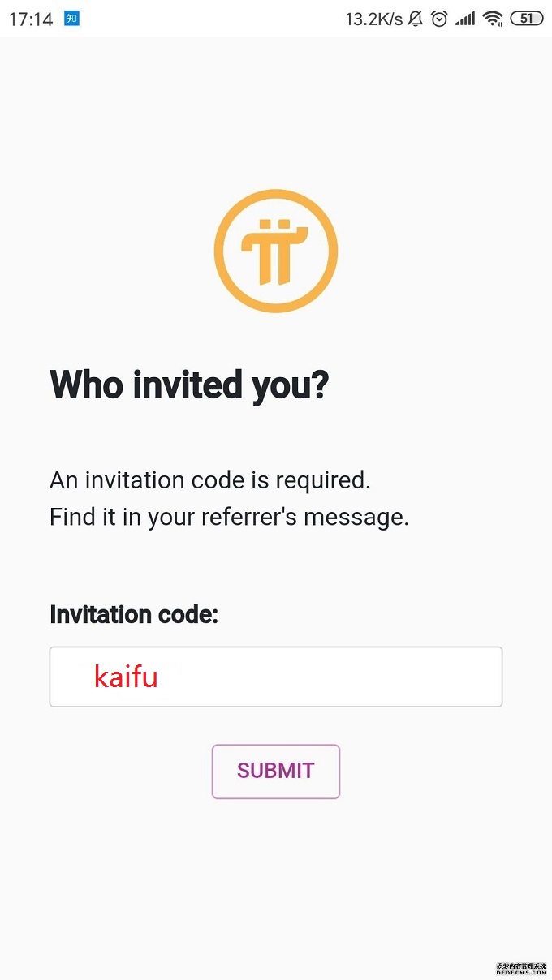This screenshot has width=552, height=980.
Task: Tap the Chinese watermark text above DEDECMS.COM
Action: [x=523, y=966]
